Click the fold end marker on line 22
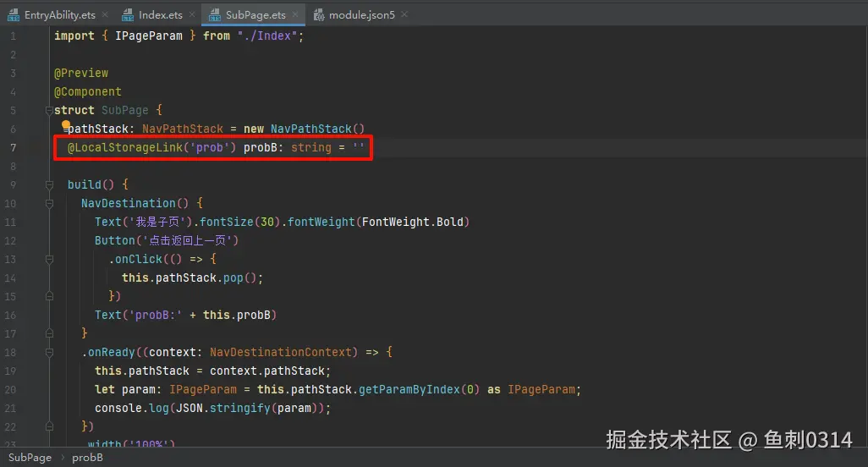Screen dimensions: 868x467 (49, 426)
